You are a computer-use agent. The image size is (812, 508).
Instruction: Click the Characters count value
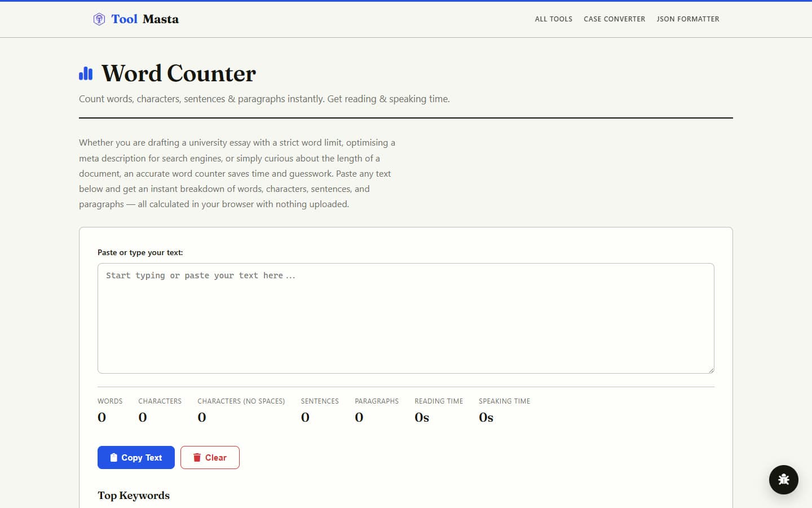point(143,417)
